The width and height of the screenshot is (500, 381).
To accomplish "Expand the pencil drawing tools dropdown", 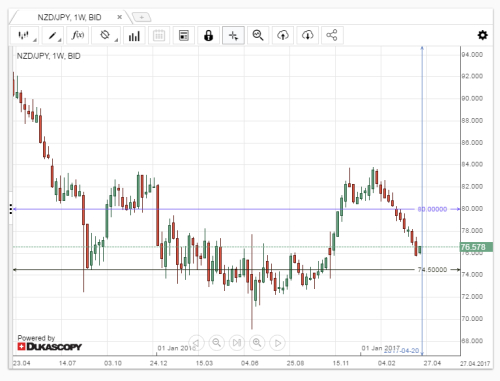I will pyautogui.click(x=53, y=35).
